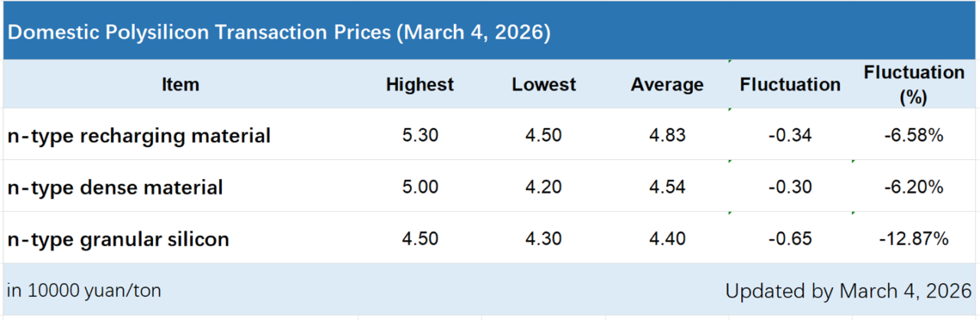Select the 'in 10000 yuan/ton' unit note
Viewport: 980px width, 320px height.
84,291
